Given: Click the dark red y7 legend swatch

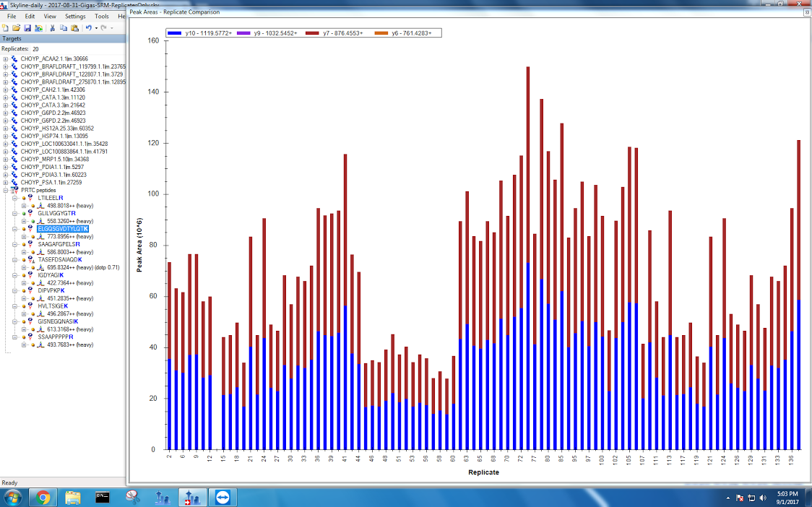Looking at the screenshot, I should click(x=311, y=33).
